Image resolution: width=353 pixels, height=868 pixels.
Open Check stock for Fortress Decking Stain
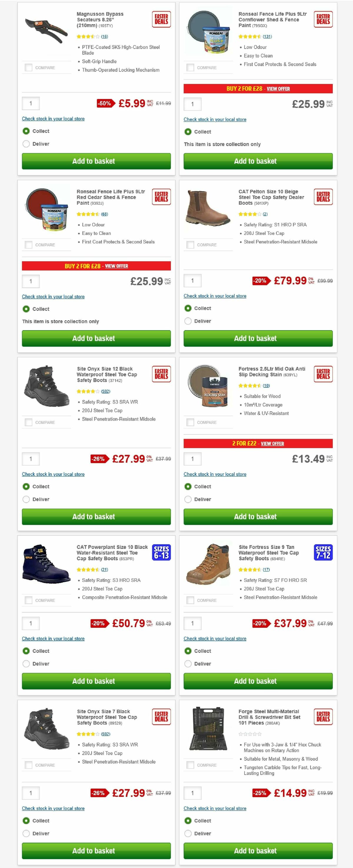(215, 474)
